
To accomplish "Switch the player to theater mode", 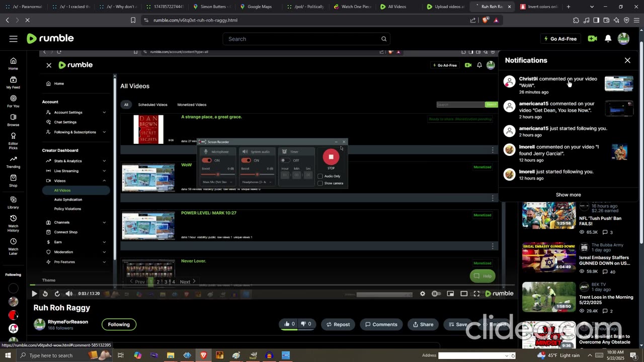I will (464, 294).
